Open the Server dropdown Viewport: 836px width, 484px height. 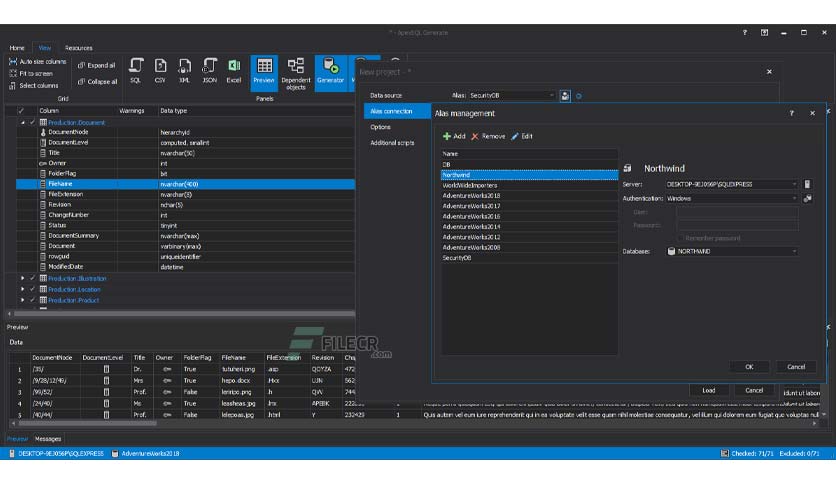pos(794,184)
